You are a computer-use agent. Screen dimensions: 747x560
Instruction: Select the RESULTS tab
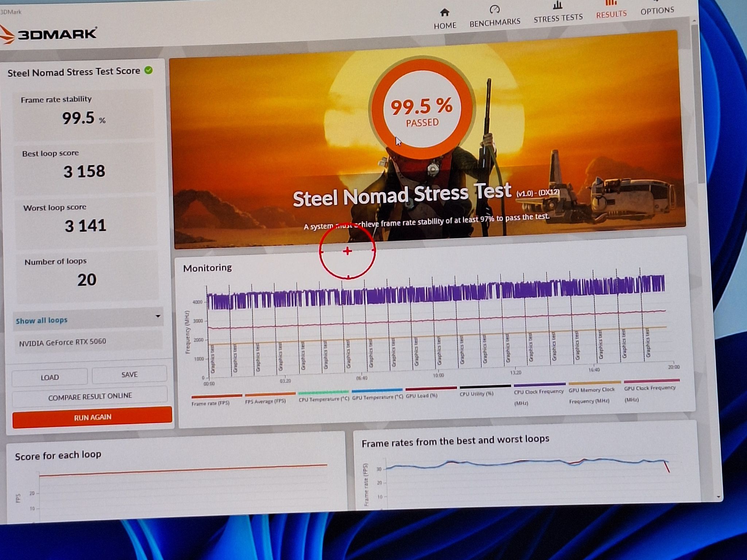[611, 14]
